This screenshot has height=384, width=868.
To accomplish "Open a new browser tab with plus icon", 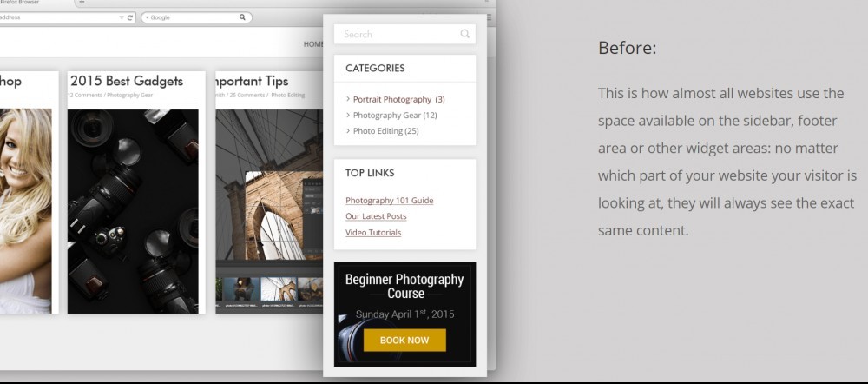I will coord(82,3).
